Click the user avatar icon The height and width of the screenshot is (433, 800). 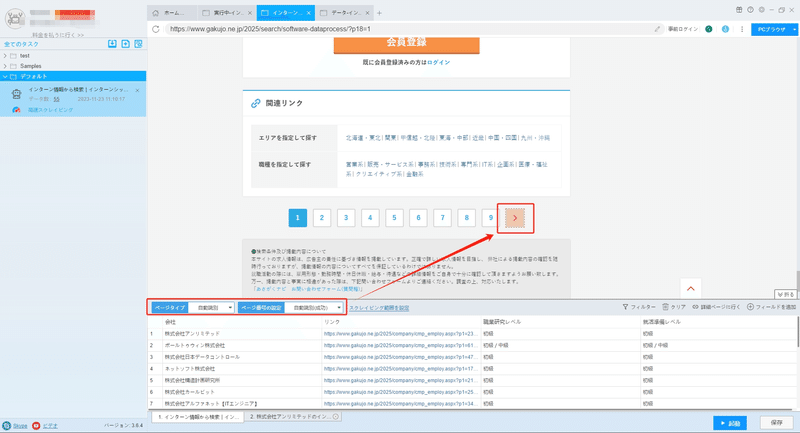[15, 18]
